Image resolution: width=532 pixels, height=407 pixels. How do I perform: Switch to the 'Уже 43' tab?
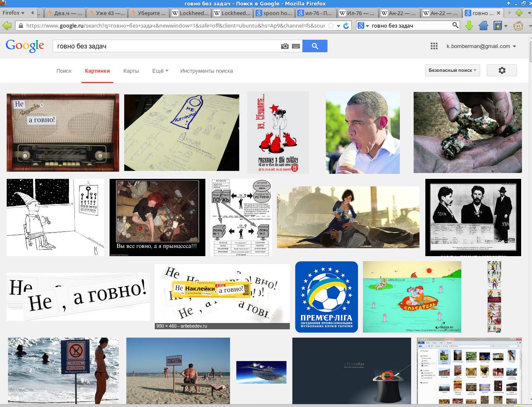coord(107,13)
